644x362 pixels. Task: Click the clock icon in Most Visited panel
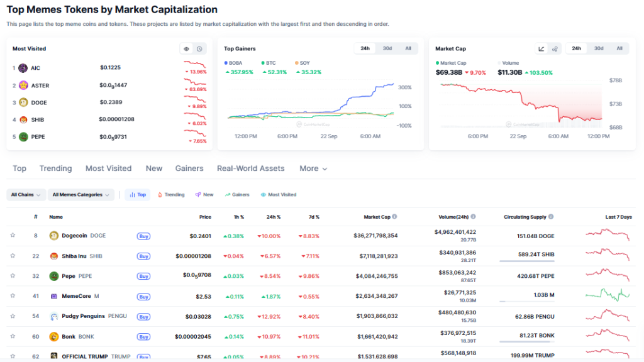click(x=200, y=48)
